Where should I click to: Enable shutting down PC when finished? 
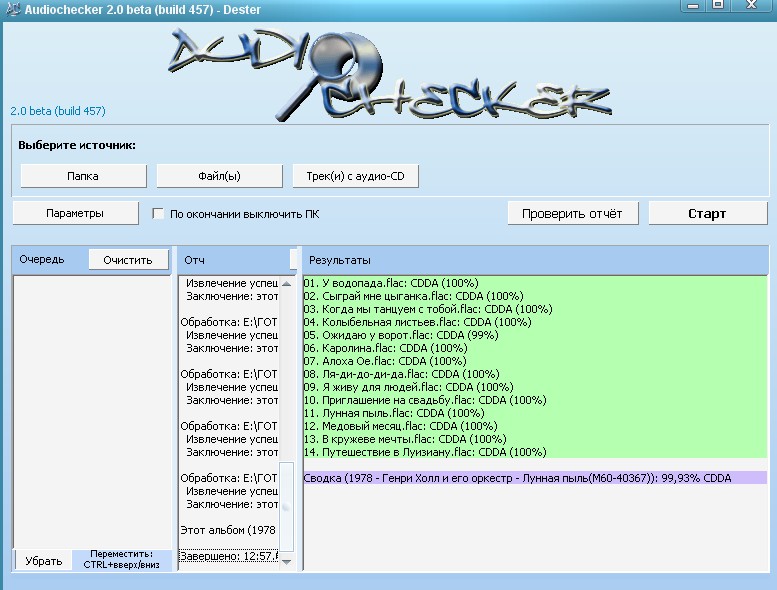[158, 214]
